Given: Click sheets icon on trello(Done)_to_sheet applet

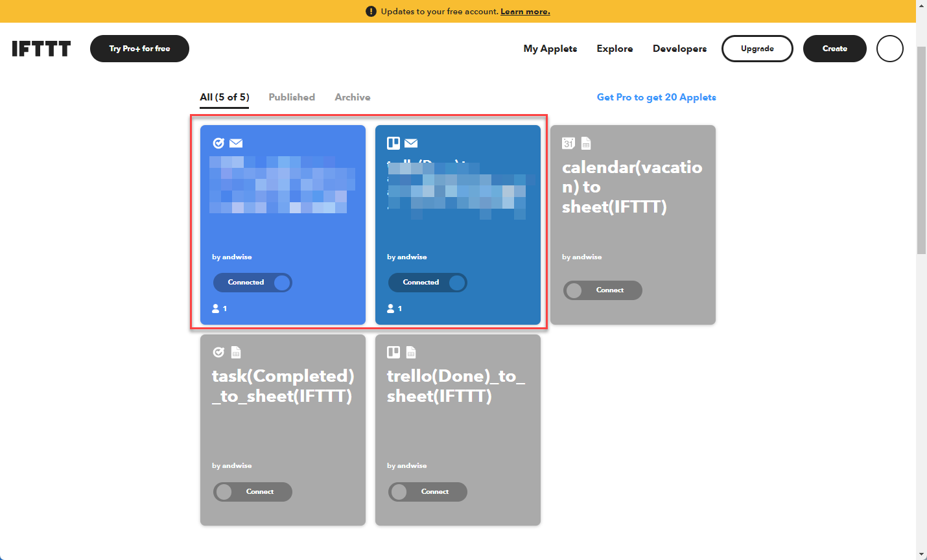Looking at the screenshot, I should (x=411, y=352).
